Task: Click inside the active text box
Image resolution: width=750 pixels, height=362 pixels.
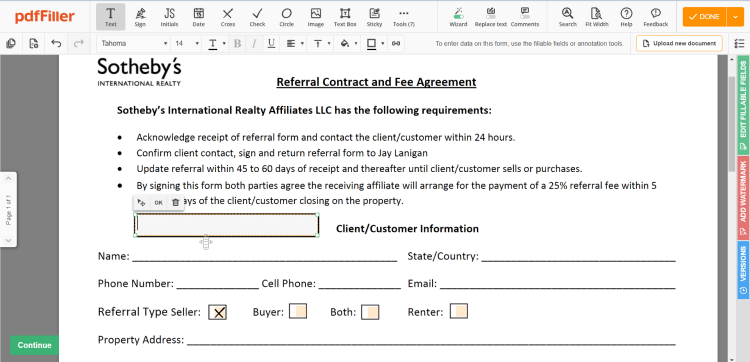Action: click(x=227, y=225)
